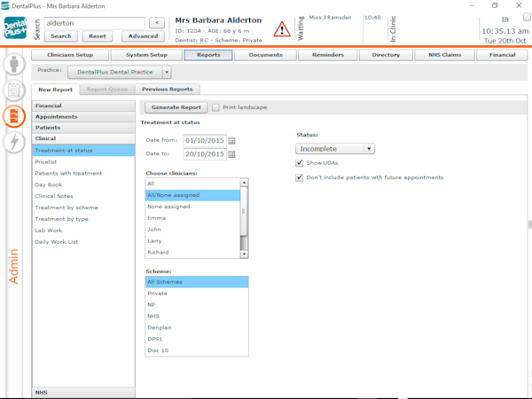Select the orange Admin sidebar icon

(x=14, y=116)
